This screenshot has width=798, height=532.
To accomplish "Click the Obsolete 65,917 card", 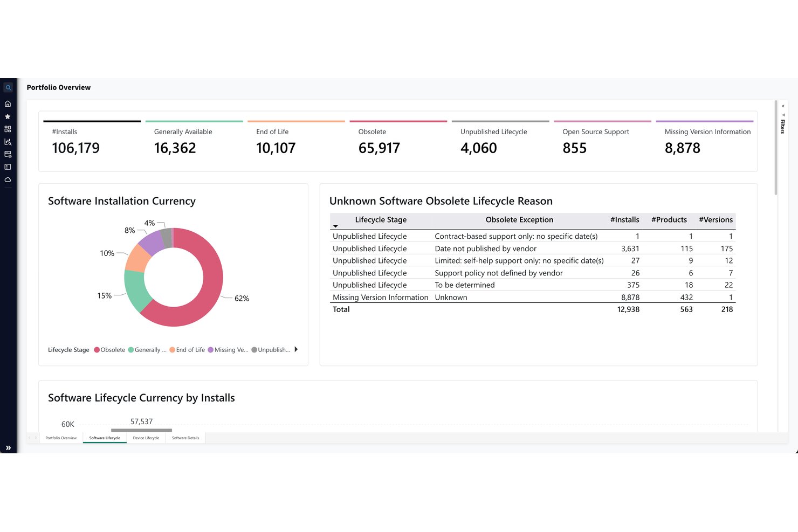I will pos(398,142).
